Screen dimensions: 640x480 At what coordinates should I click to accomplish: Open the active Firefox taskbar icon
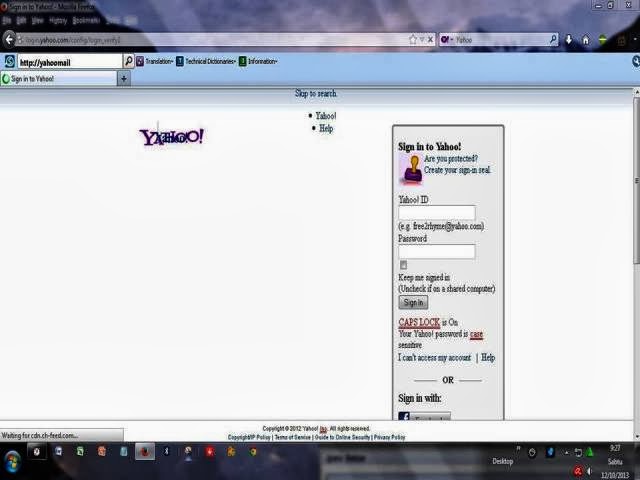(x=145, y=451)
